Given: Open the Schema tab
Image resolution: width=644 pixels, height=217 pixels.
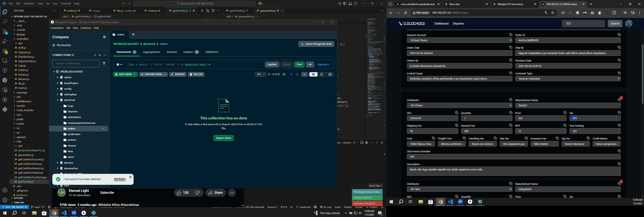Looking at the screenshot, I should [x=171, y=52].
